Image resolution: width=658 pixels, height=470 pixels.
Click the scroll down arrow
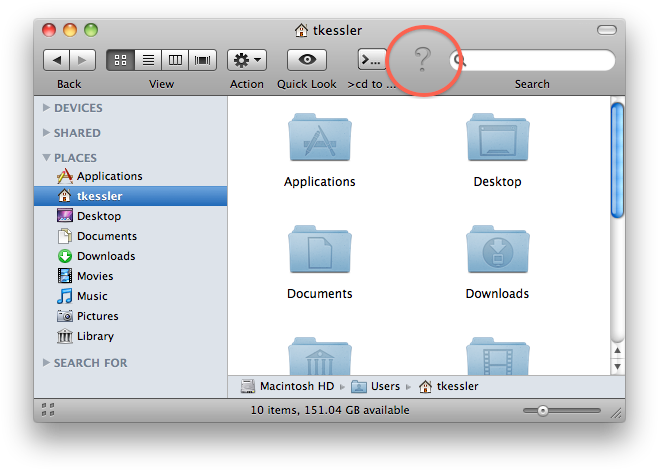point(617,366)
